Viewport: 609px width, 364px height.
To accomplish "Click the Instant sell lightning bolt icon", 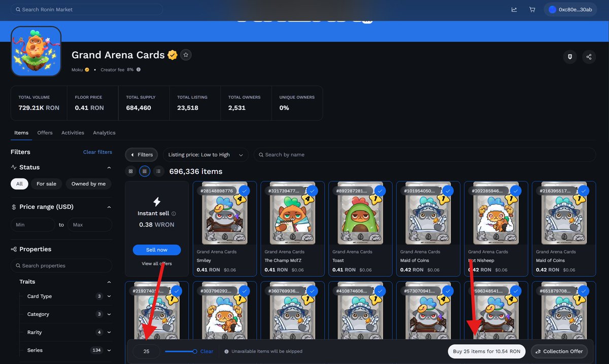I will pos(157,201).
